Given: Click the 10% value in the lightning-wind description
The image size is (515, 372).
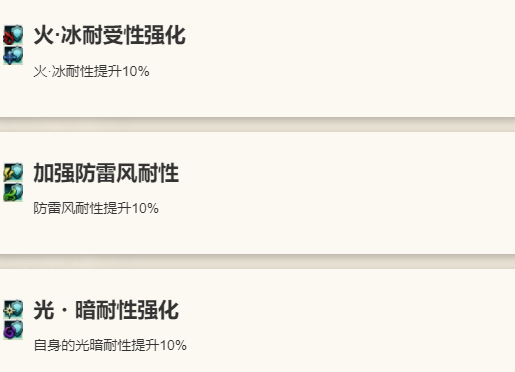Looking at the screenshot, I should 145,208.
